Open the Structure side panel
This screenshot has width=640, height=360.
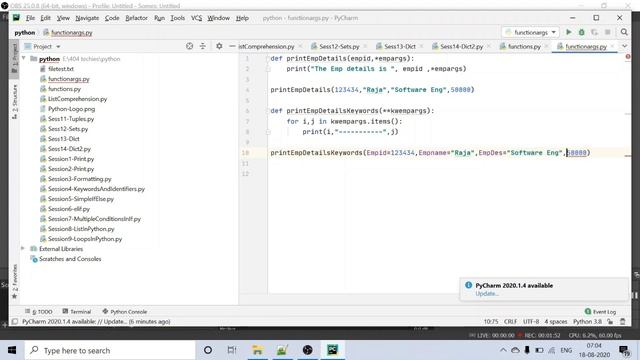tap(15, 102)
